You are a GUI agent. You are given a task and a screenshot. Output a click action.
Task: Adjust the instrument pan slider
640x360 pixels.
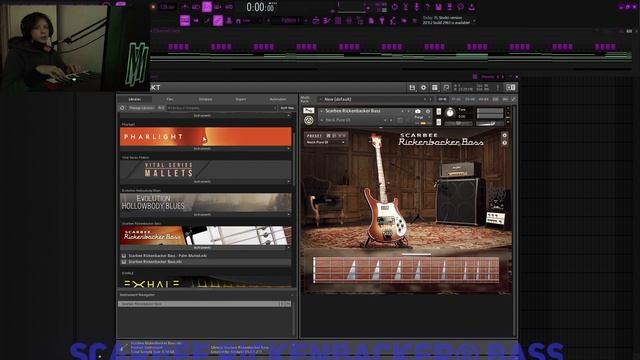(458, 124)
